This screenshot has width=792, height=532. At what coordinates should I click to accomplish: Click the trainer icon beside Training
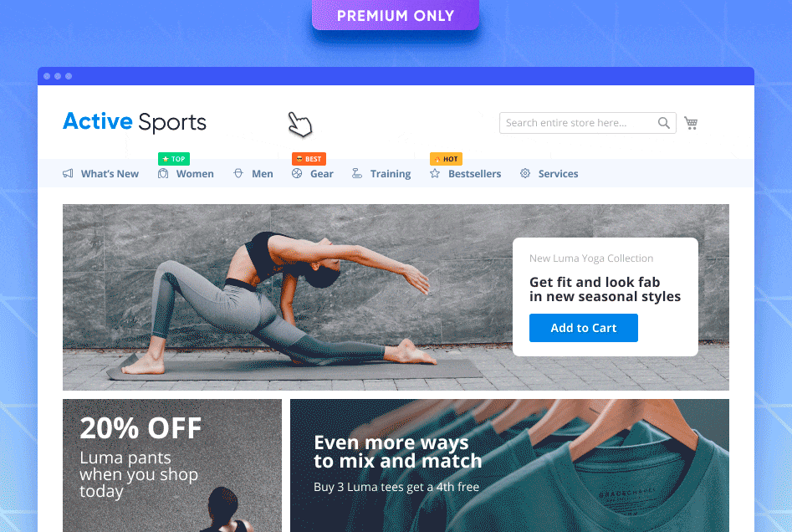click(x=356, y=173)
